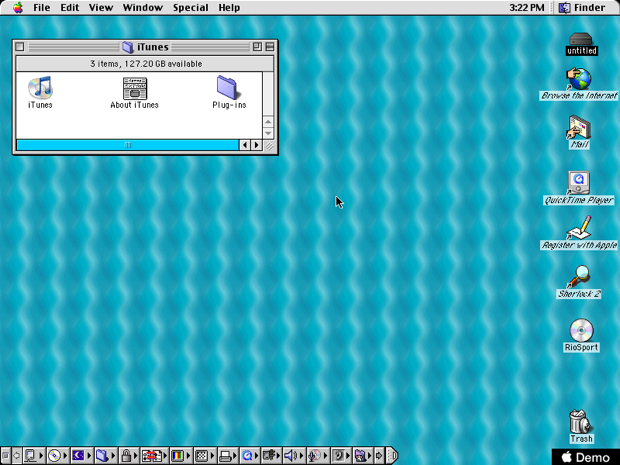Open the sound source microphone module
Viewport: 620px width, 465px height.
pos(318,456)
